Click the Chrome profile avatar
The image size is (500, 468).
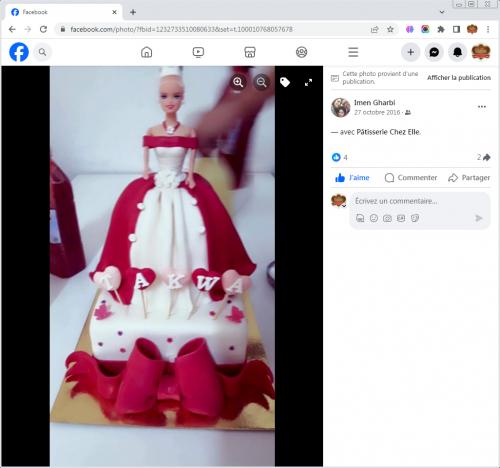click(472, 29)
